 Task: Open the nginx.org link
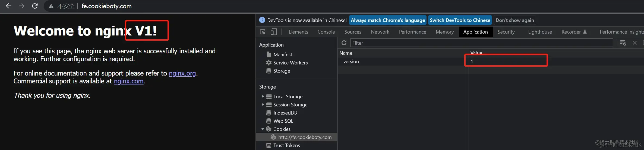click(x=182, y=73)
